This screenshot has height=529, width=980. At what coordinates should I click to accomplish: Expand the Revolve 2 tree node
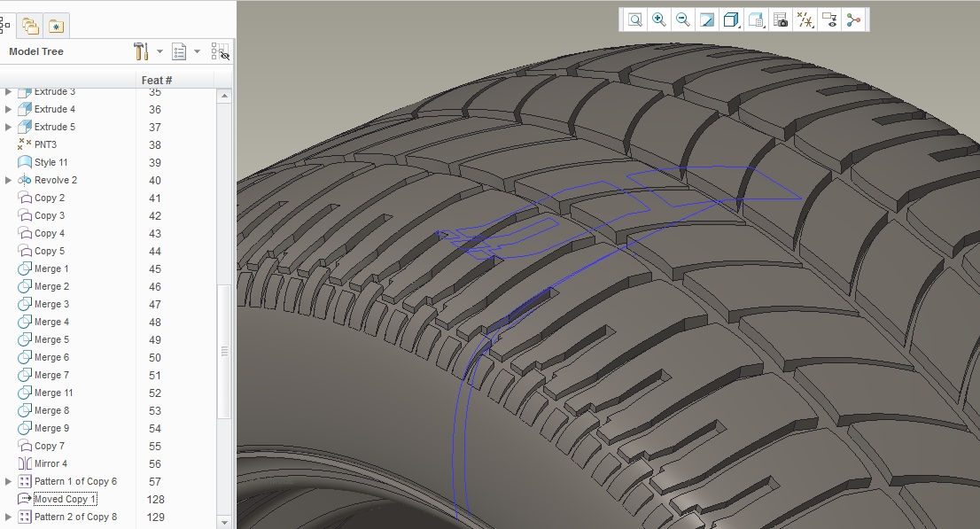[8, 180]
